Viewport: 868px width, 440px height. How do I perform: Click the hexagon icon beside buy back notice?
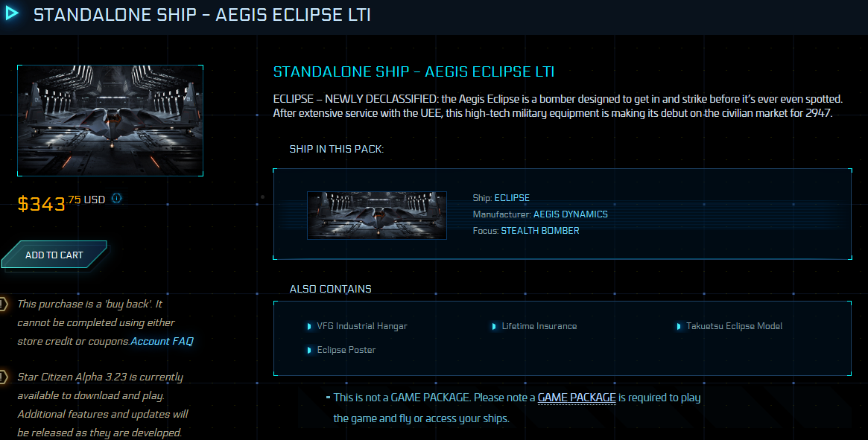tap(3, 304)
